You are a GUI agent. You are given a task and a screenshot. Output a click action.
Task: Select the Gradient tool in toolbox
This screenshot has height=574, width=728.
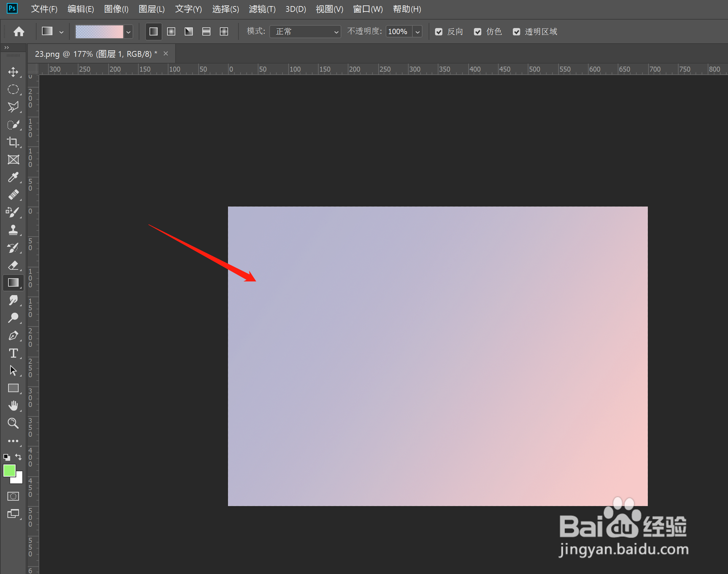(13, 283)
